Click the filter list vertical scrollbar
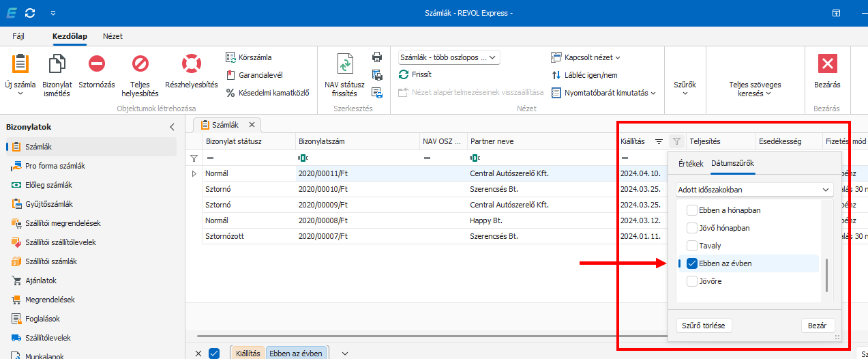The height and width of the screenshot is (359, 868). (827, 274)
